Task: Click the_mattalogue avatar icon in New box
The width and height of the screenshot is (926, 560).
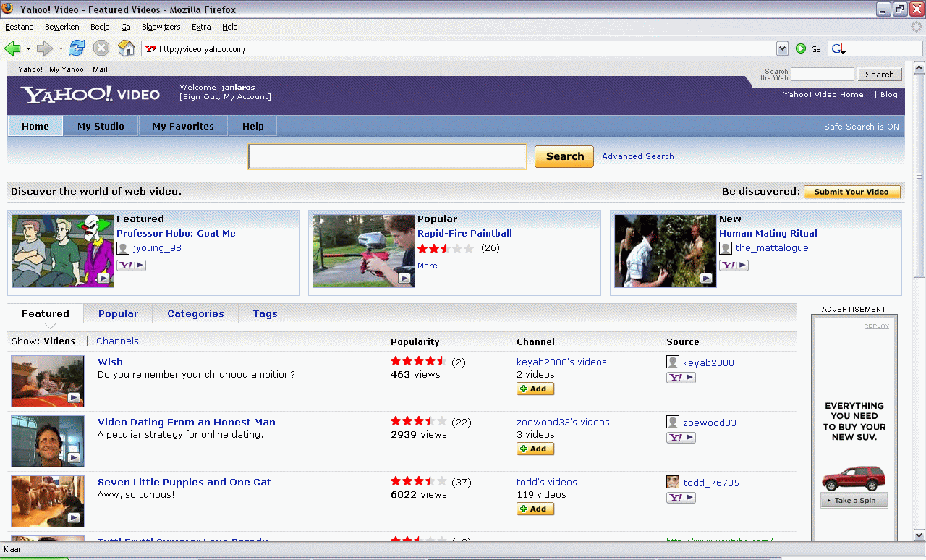Action: click(726, 247)
